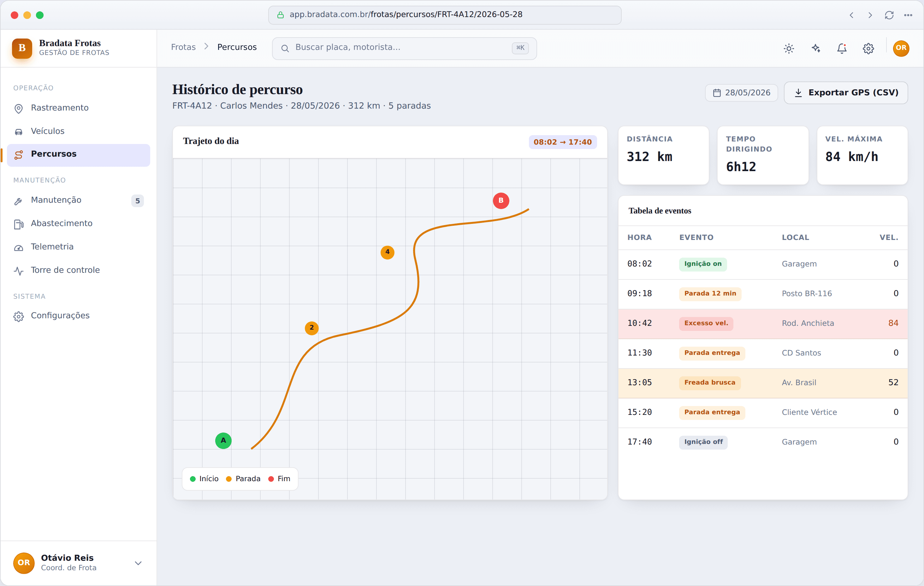Click the browser reload icon
Image resolution: width=924 pixels, height=586 pixels.
889,15
